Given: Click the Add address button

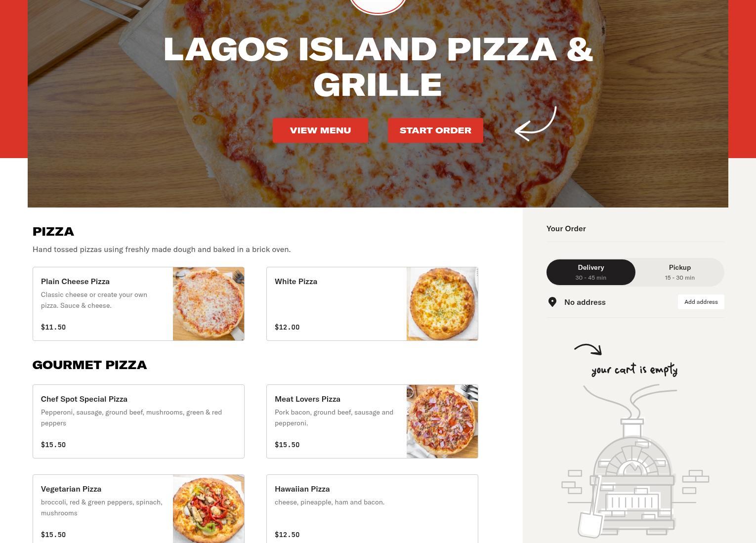Looking at the screenshot, I should [x=701, y=302].
